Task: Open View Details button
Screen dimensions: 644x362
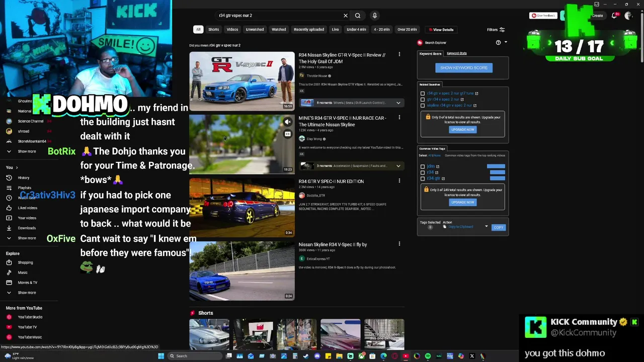Action: click(441, 30)
